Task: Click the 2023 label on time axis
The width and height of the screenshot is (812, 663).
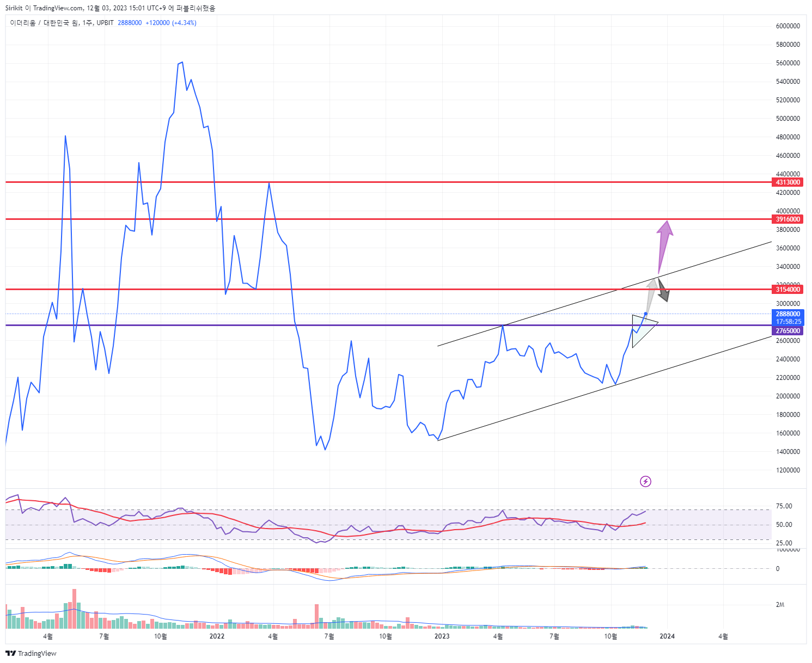Action: 442,636
